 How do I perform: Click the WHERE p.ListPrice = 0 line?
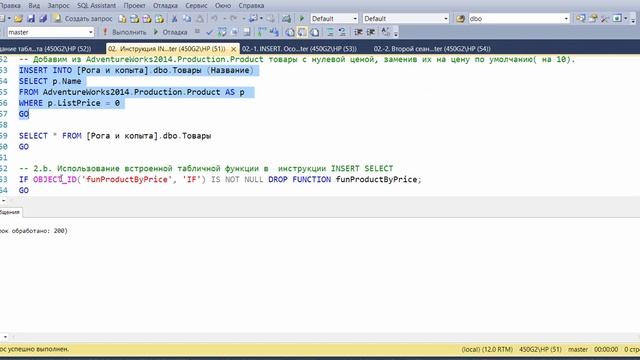click(x=69, y=103)
